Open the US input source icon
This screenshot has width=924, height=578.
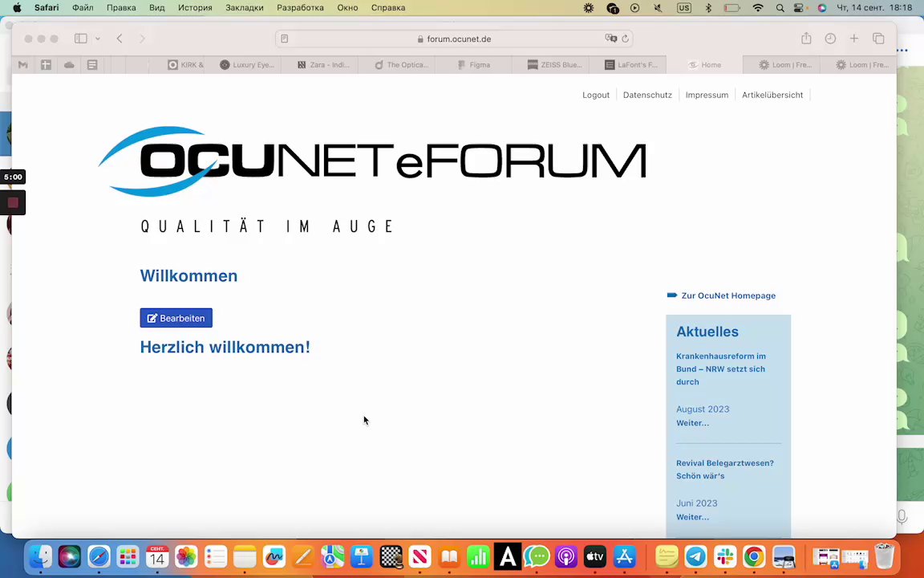coord(684,8)
